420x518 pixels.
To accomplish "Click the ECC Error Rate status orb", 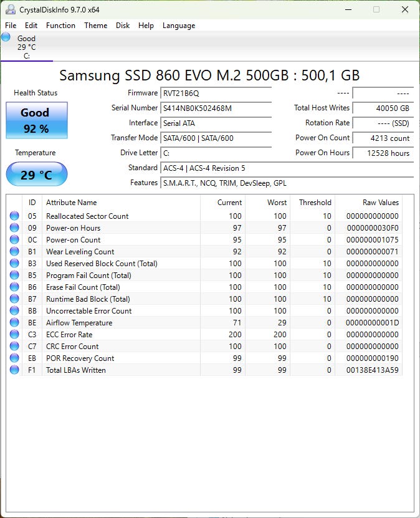I will [x=14, y=334].
